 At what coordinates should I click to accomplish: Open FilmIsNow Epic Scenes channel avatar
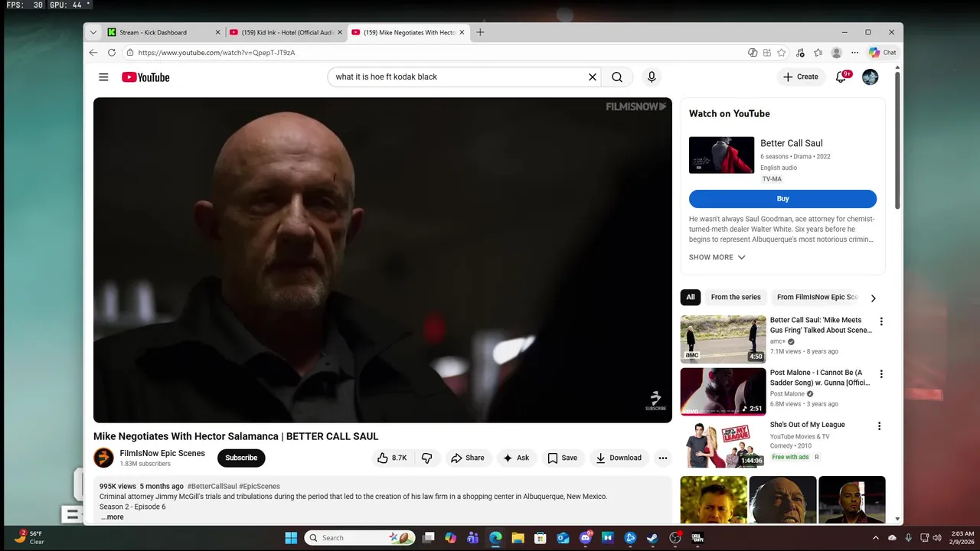(x=103, y=458)
